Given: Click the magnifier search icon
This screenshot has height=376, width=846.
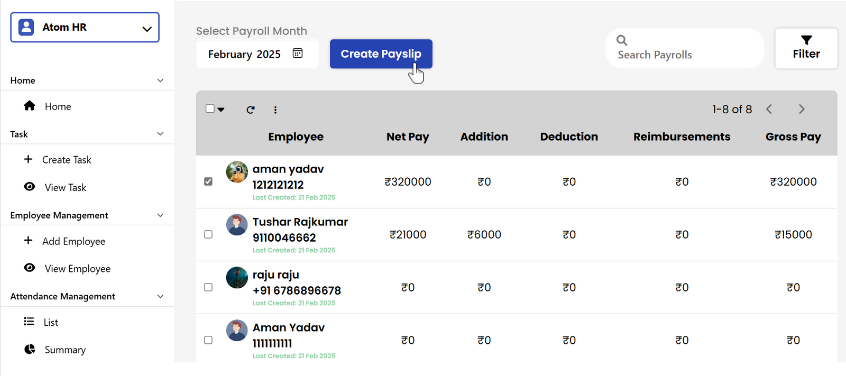Looking at the screenshot, I should point(622,40).
